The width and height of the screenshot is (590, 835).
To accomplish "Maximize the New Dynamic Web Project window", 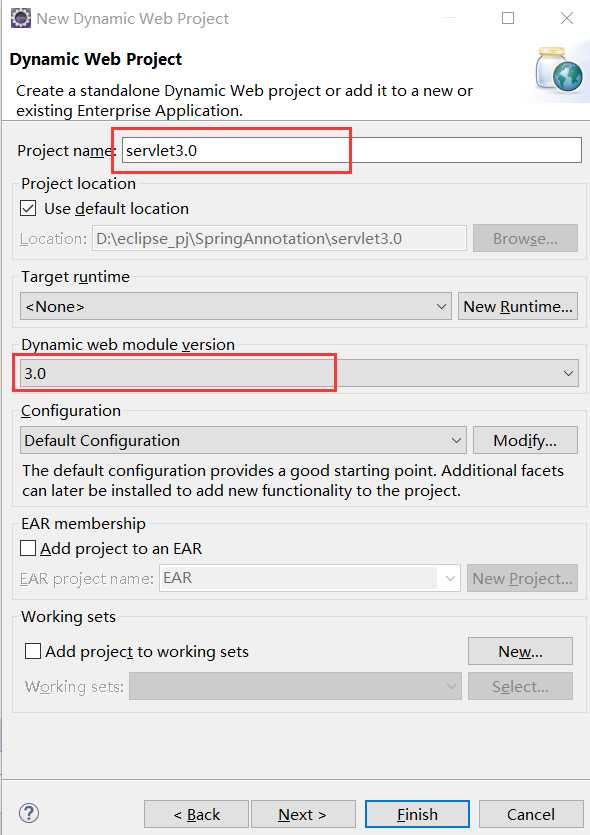I will (x=508, y=18).
